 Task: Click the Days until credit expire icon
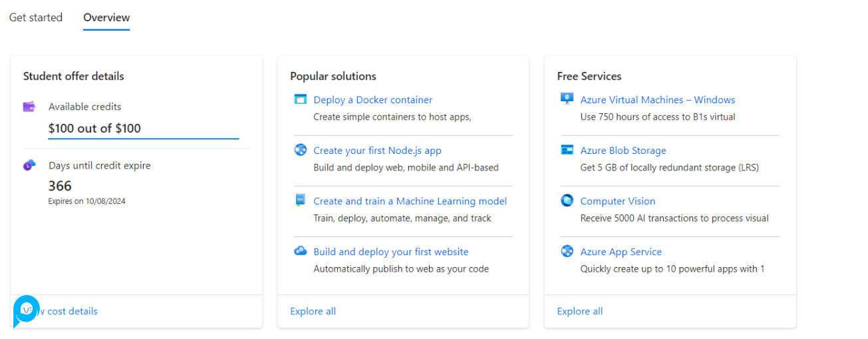[x=29, y=165]
